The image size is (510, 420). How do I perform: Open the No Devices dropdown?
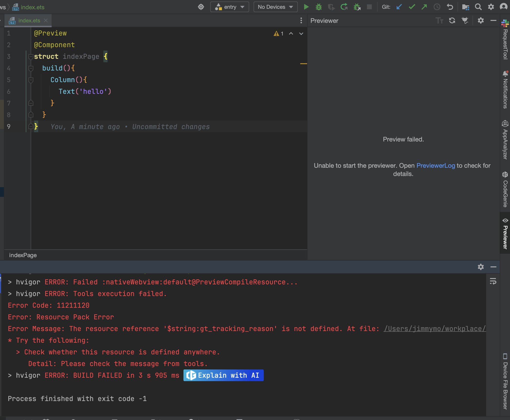(275, 7)
